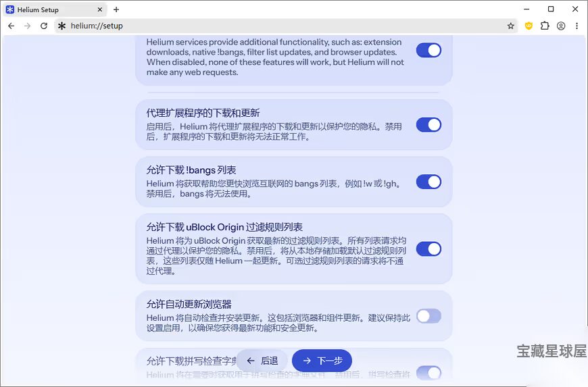This screenshot has height=387, width=588.
Task: Go back using the browser back arrow
Action: click(11, 26)
